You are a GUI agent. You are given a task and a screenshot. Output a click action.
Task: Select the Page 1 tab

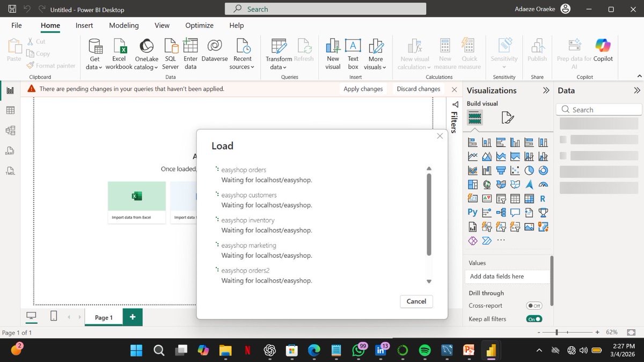pos(104,317)
